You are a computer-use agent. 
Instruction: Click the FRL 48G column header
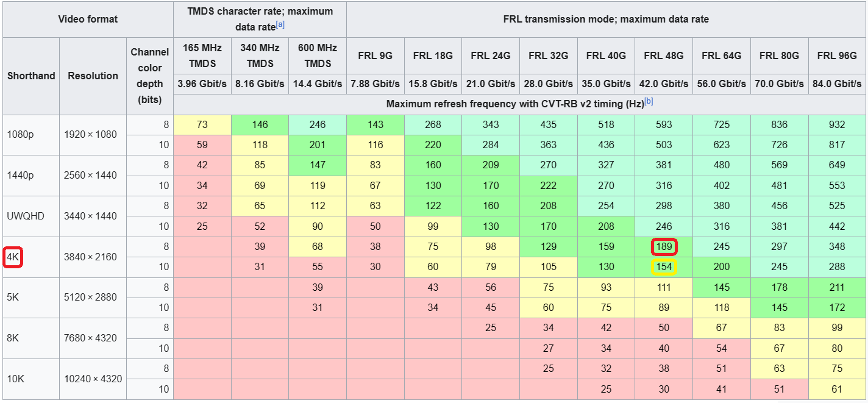click(664, 55)
